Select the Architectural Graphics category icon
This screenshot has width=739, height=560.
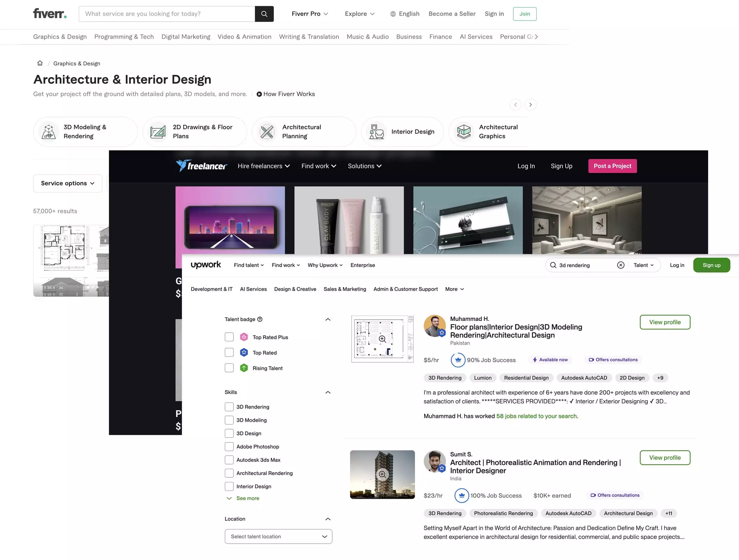point(464,132)
